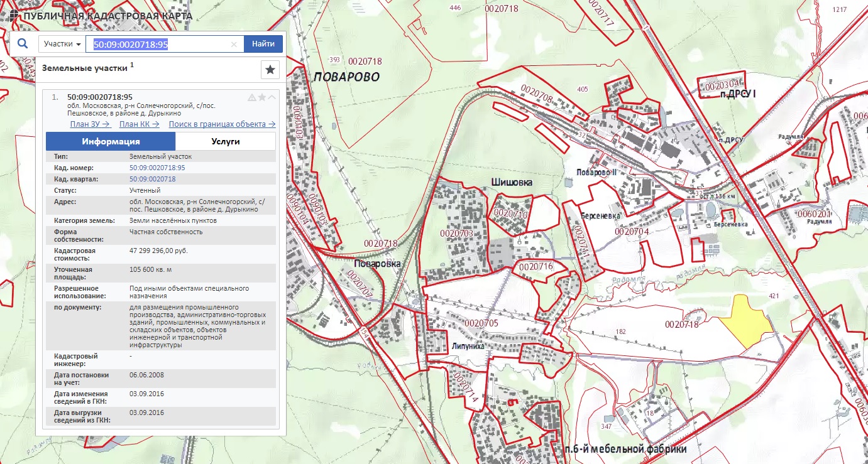Click the warning triangle icon on result
Screen dimensions: 868x464
coord(252,97)
